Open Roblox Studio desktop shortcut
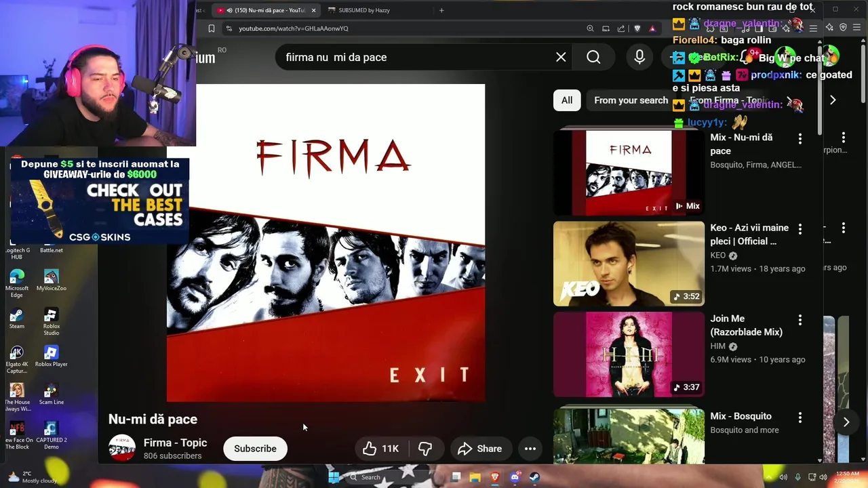 coord(51,321)
